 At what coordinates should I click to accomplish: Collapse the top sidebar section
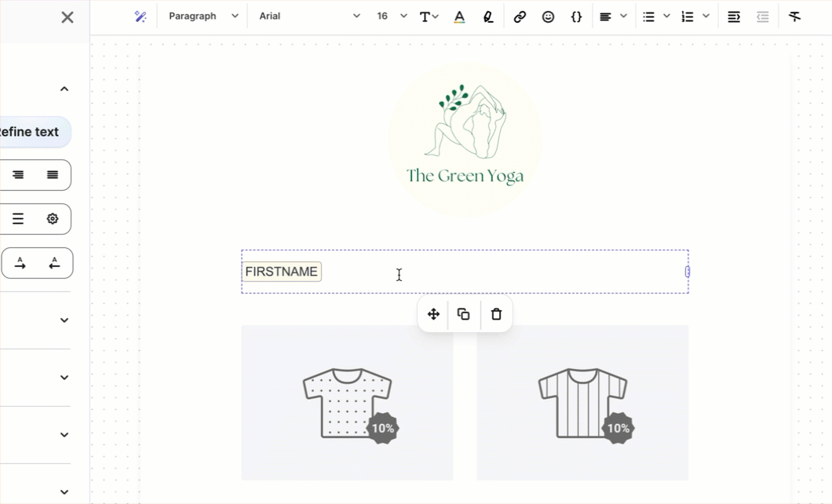pyautogui.click(x=64, y=89)
